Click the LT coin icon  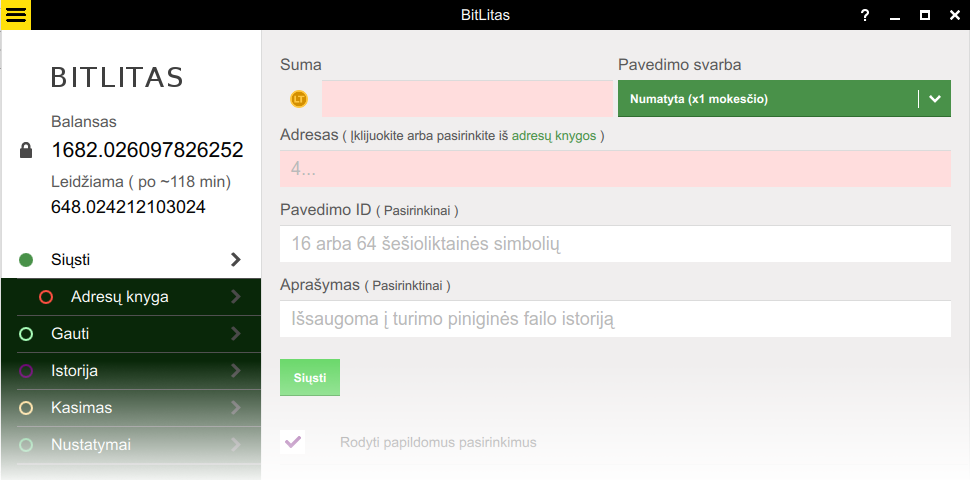coord(299,98)
